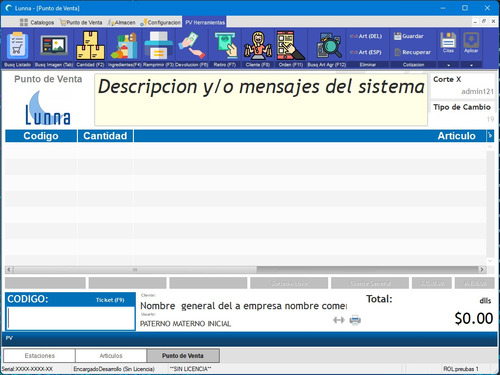
Task: Click the dlls currency label
Action: coord(485,301)
